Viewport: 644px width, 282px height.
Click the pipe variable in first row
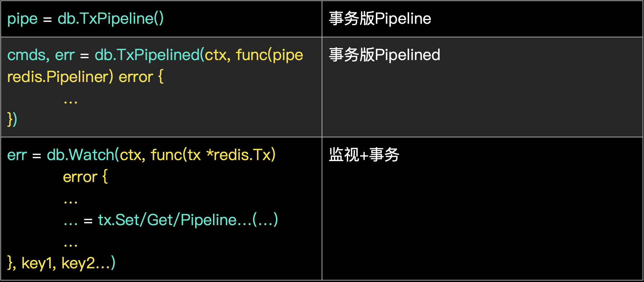[22, 19]
